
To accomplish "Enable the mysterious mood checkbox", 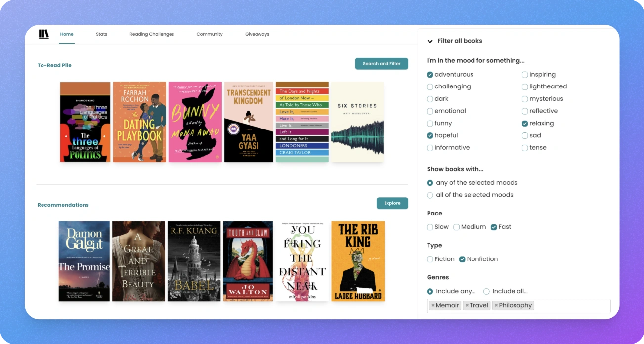I will coord(525,99).
